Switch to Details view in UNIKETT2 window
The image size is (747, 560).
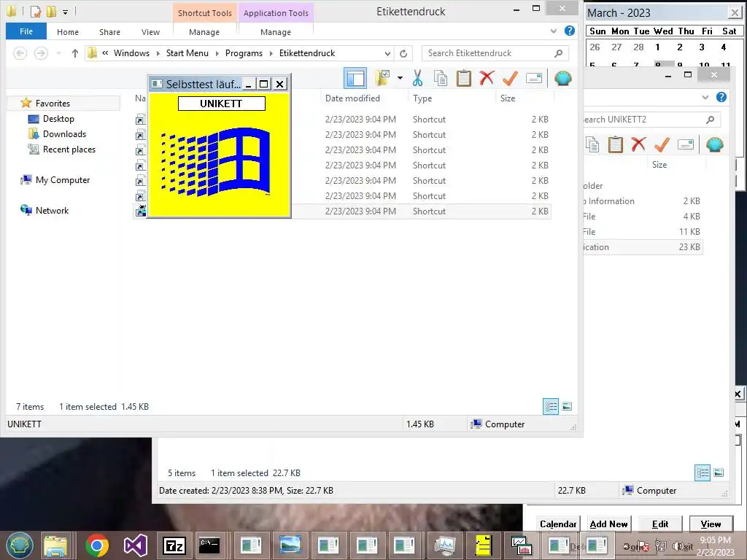703,472
